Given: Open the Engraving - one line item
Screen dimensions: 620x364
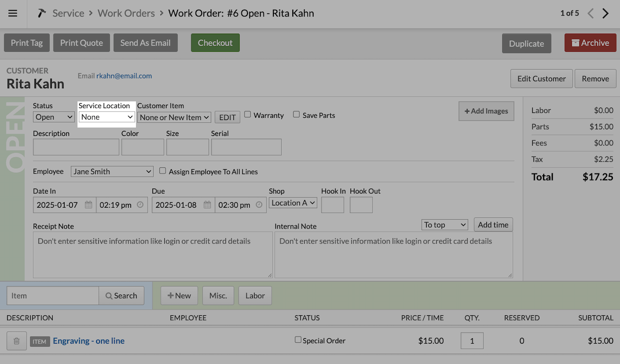Looking at the screenshot, I should tap(89, 341).
